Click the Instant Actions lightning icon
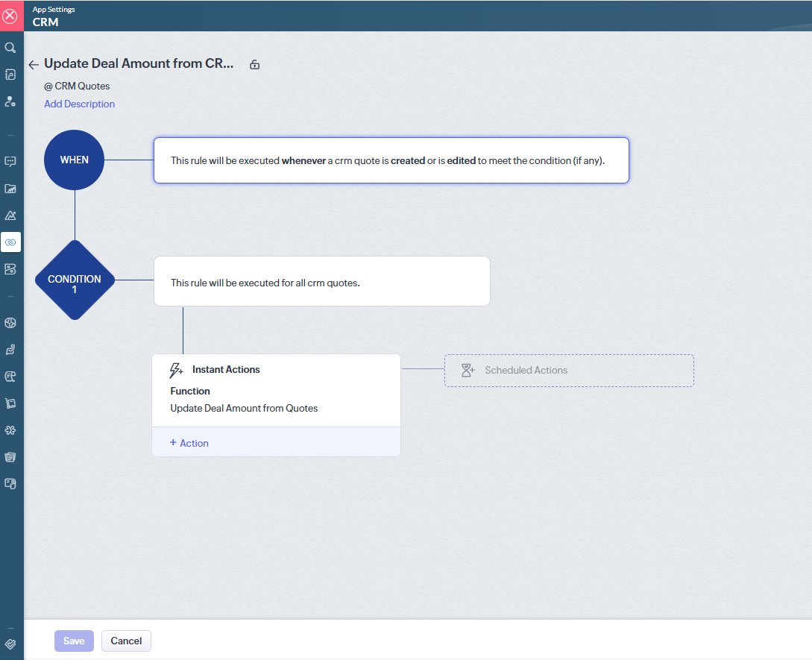 point(176,370)
